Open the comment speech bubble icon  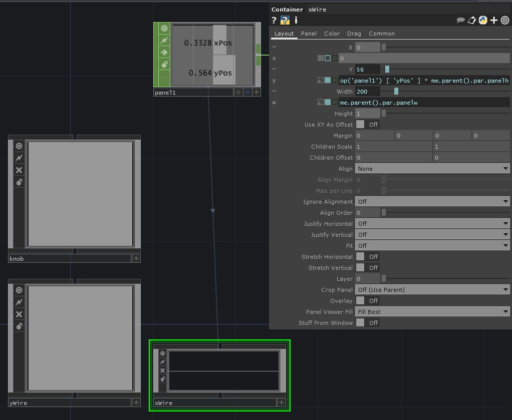pos(460,20)
